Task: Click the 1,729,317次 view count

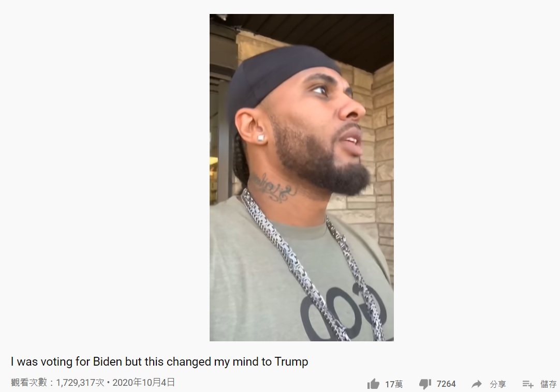Action: [80, 383]
